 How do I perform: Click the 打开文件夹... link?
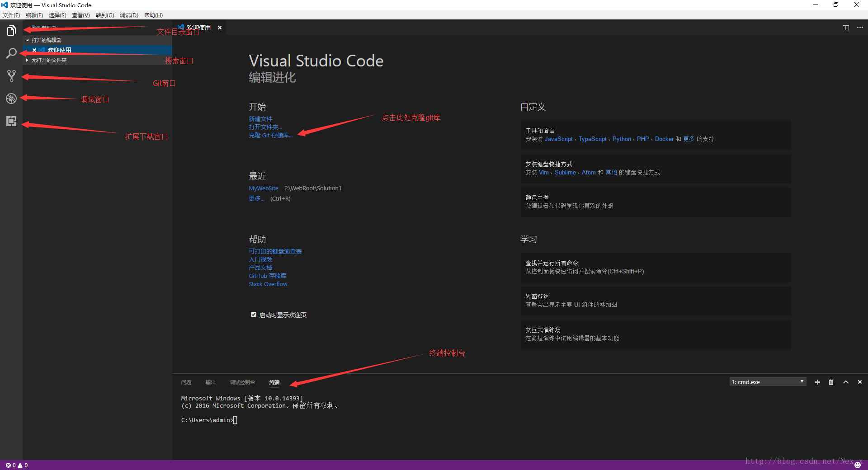click(265, 127)
